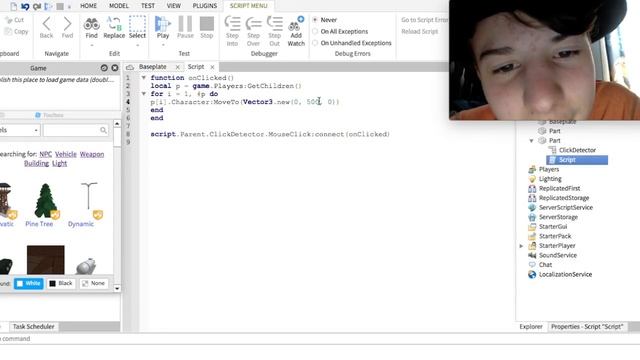The width and height of the screenshot is (640, 360).
Task: Select On All Exceptions radio button
Action: 315,31
